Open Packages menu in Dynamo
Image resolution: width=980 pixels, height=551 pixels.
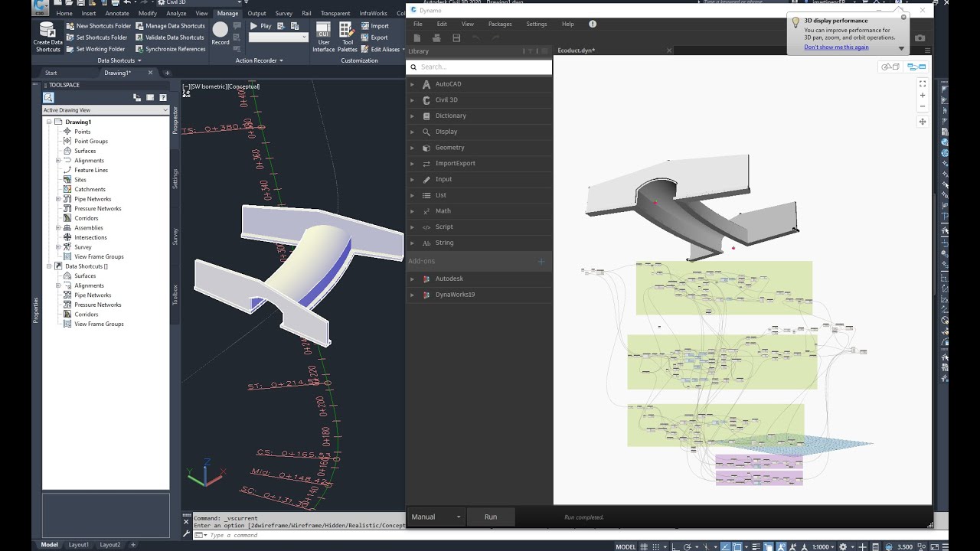[500, 24]
